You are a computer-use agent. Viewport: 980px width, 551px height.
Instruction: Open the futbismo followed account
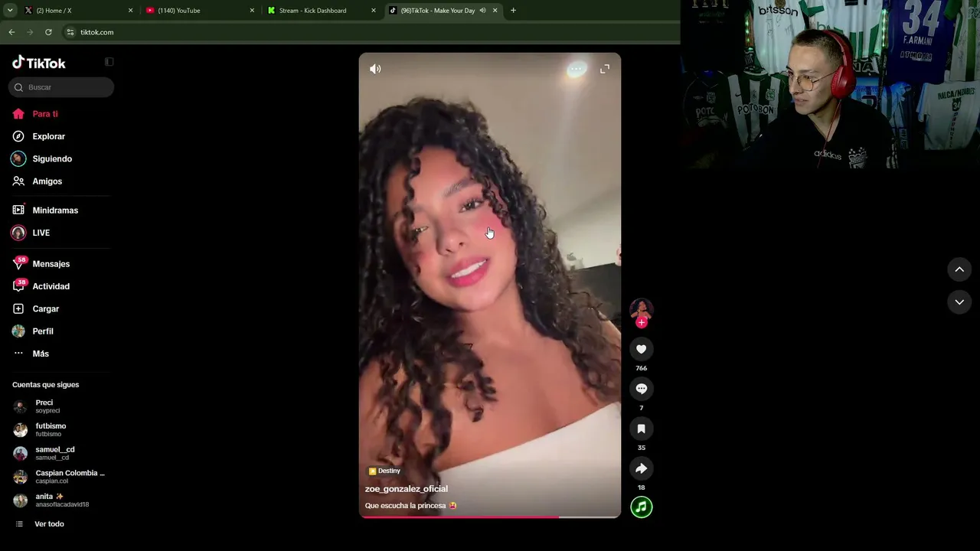61,430
